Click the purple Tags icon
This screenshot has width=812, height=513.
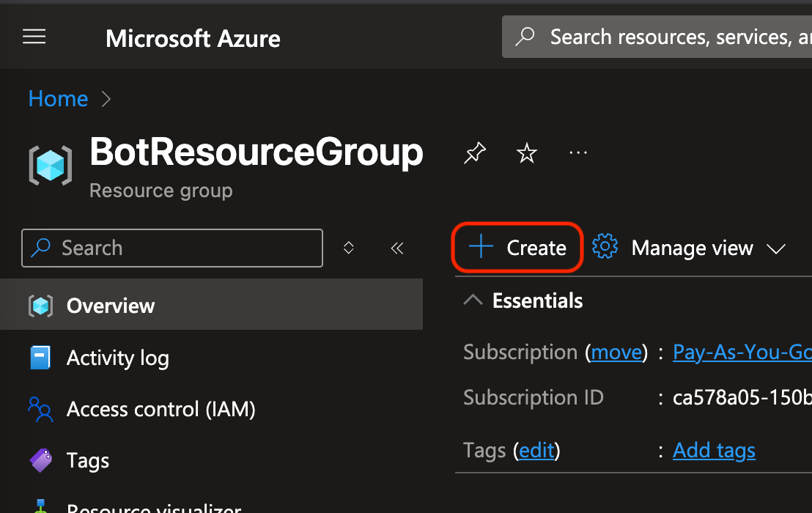click(40, 460)
